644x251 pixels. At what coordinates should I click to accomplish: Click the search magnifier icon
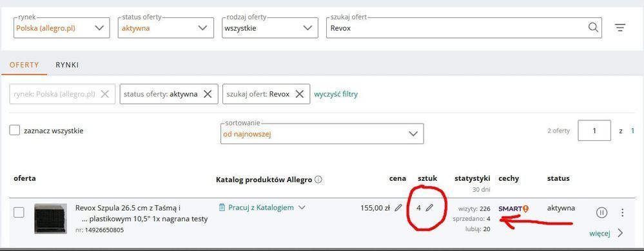point(592,28)
